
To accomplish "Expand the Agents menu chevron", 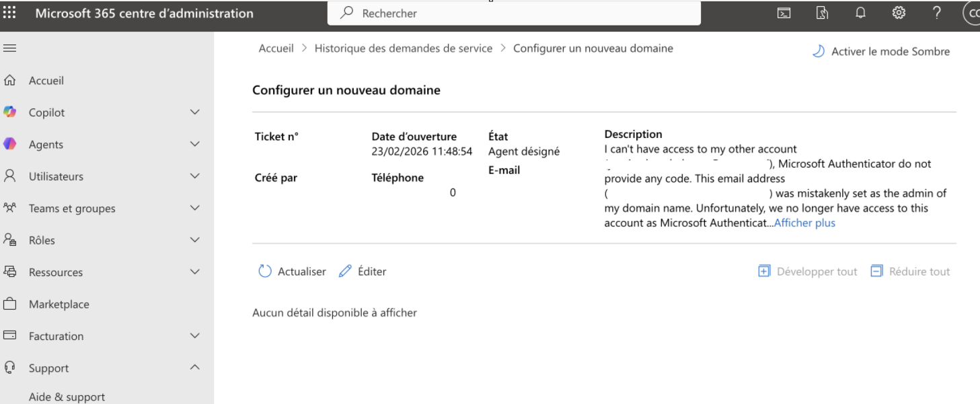I will (x=195, y=144).
